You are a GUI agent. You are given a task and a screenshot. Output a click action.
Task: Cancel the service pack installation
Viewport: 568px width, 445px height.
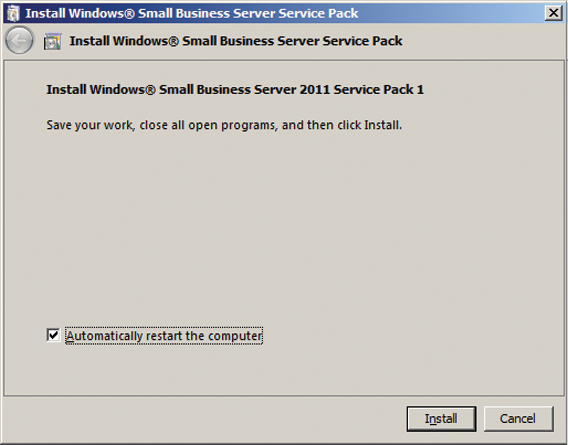coord(518,419)
